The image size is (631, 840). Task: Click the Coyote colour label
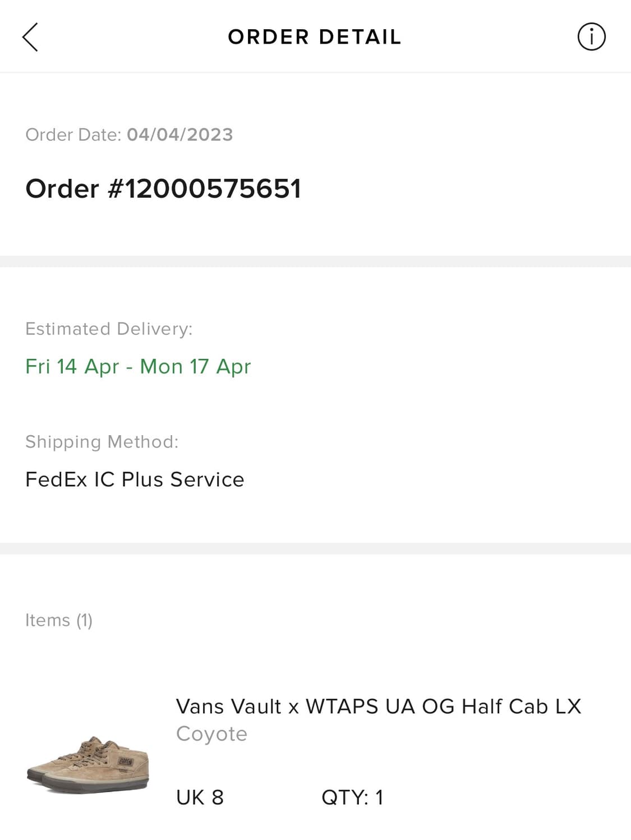(211, 734)
